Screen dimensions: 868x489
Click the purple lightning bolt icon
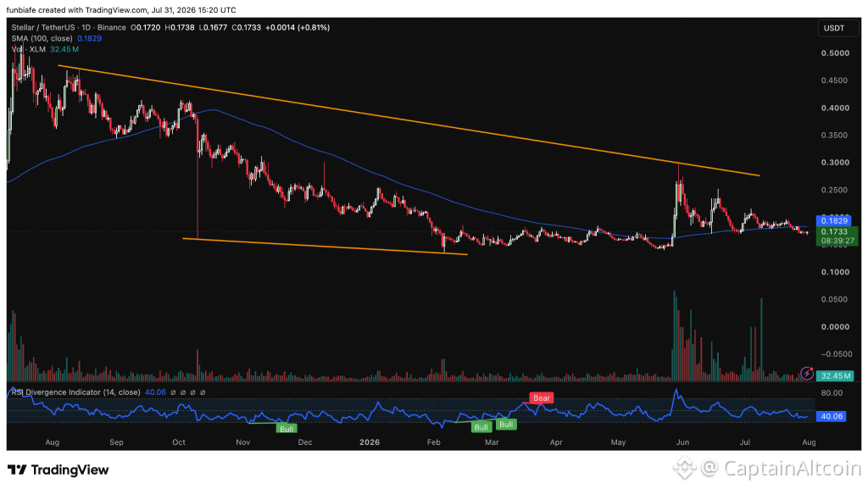point(807,374)
